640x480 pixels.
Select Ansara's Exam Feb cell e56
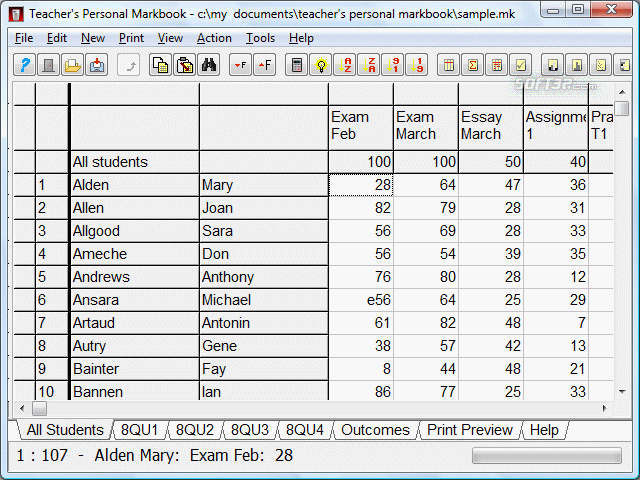tap(361, 300)
